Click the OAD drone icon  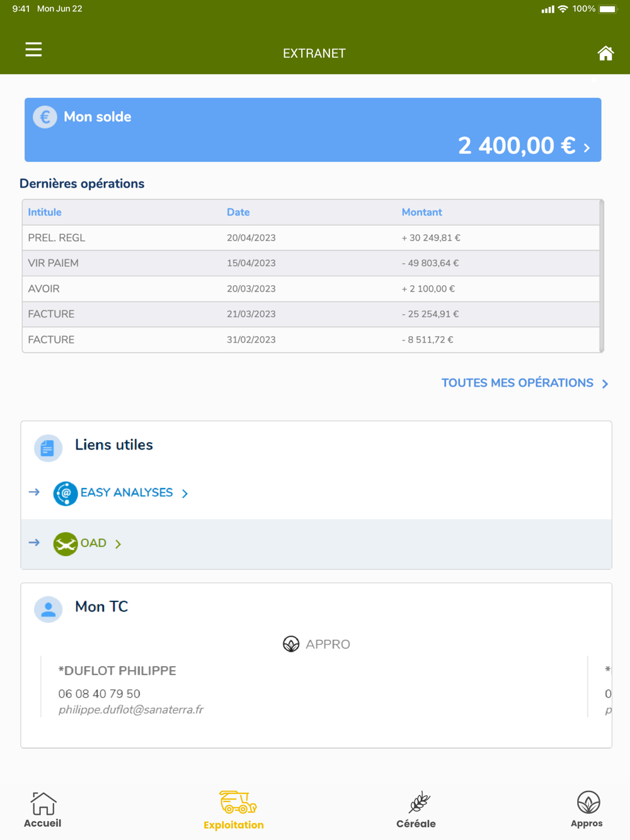click(66, 544)
